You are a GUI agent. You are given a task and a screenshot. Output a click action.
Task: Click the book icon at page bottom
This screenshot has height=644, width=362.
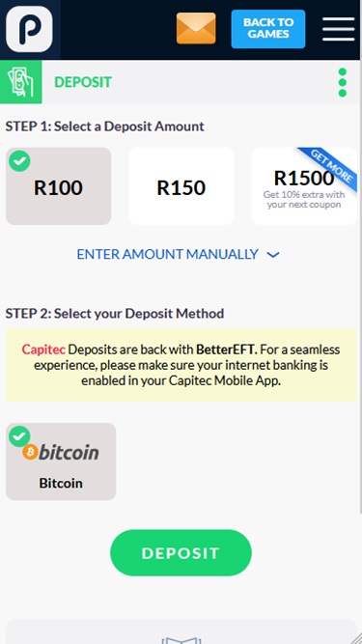(181, 640)
